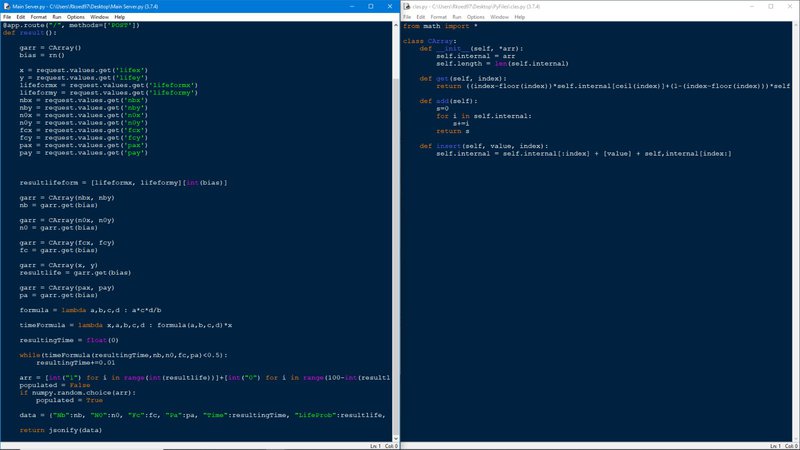Open Run menu in Main Server.py window
800x450 pixels.
pos(56,17)
